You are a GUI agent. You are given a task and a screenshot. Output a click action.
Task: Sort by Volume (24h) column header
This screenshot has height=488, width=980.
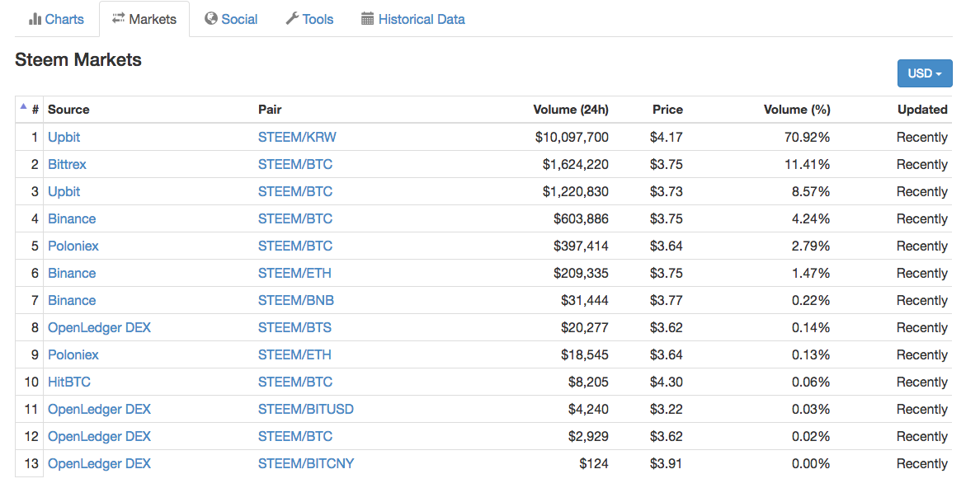pyautogui.click(x=571, y=110)
